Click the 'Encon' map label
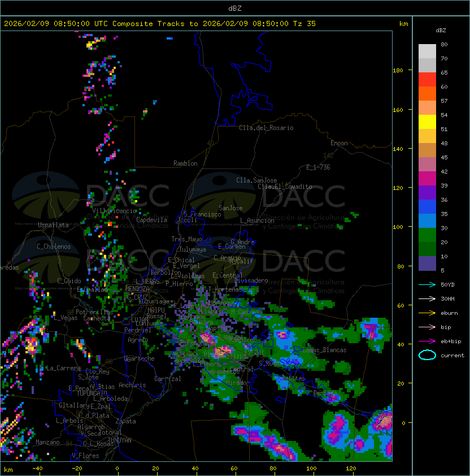Viewport: 470px width, 476px height. coord(339,143)
